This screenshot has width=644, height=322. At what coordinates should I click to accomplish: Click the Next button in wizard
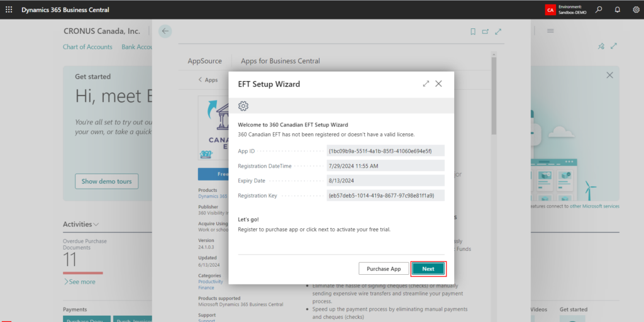(428, 269)
